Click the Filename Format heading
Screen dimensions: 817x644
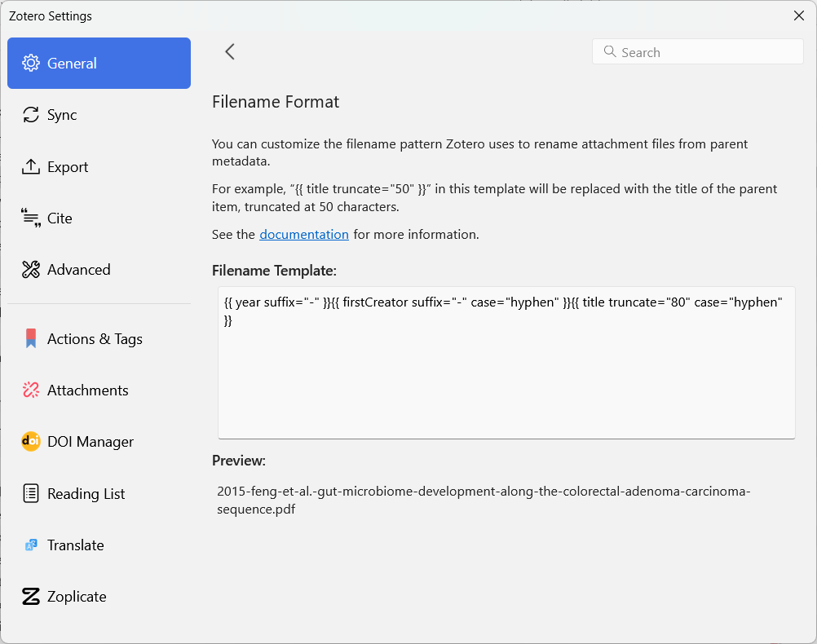click(276, 102)
